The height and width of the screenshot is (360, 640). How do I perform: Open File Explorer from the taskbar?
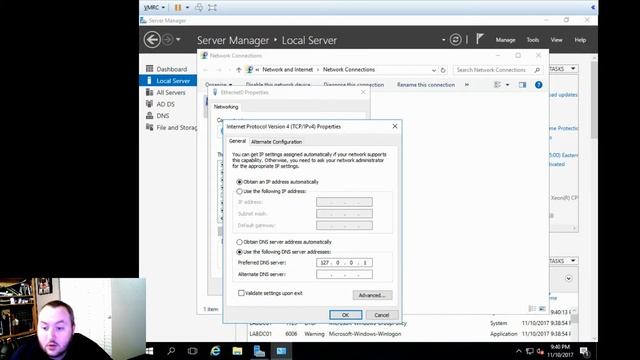click(x=237, y=351)
